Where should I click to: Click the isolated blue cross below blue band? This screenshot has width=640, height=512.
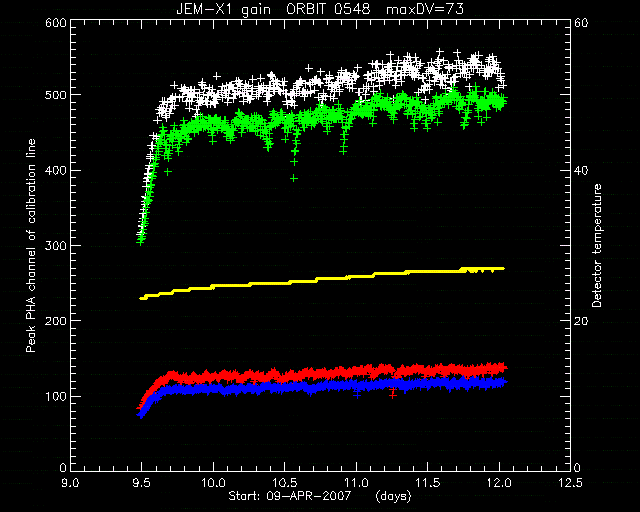357,395
